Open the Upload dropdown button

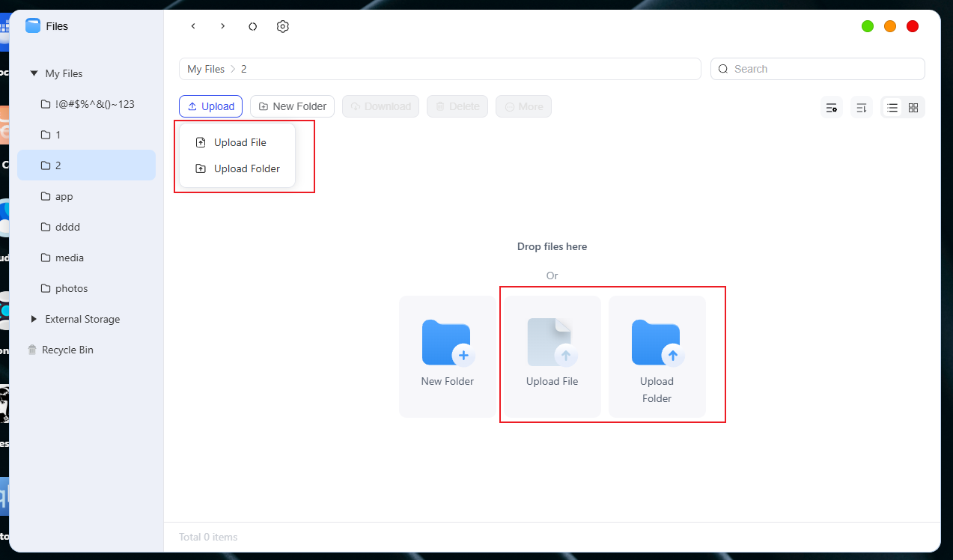pyautogui.click(x=211, y=106)
